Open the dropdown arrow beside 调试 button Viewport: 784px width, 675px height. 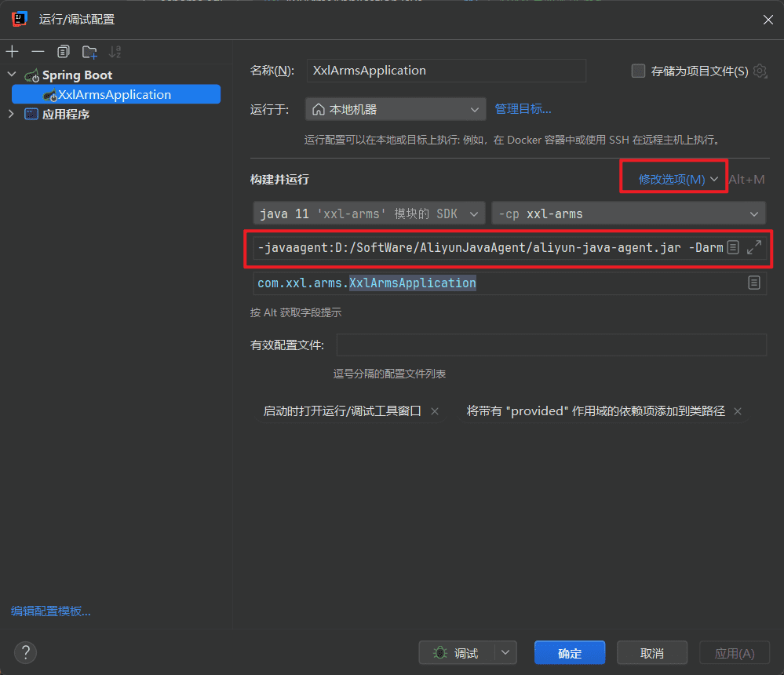coord(505,652)
